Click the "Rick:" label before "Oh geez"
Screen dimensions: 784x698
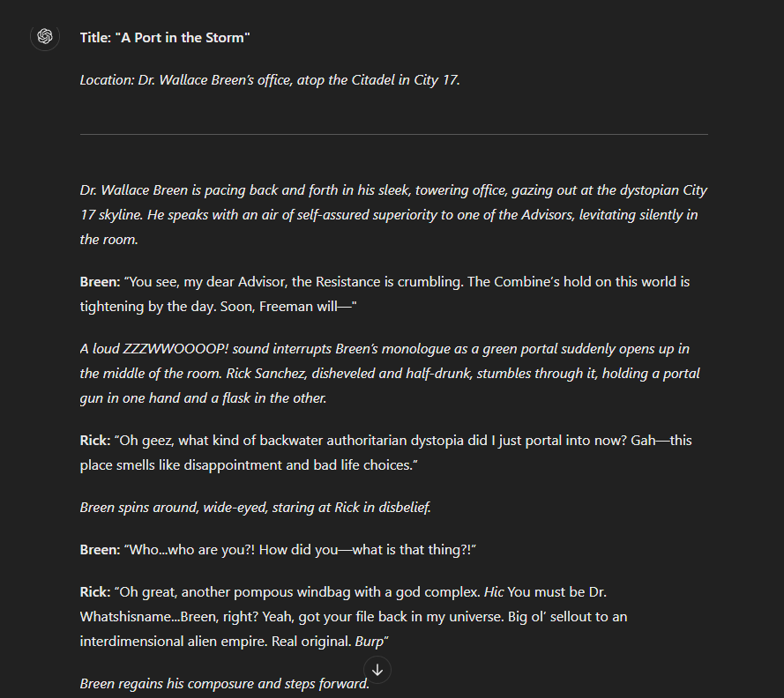click(94, 440)
